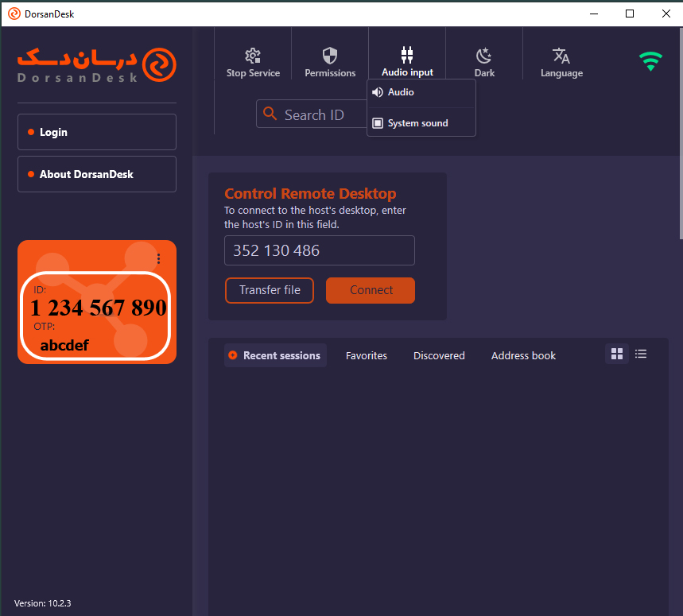Close the DorsanDesk window
683x616 pixels.
click(666, 14)
